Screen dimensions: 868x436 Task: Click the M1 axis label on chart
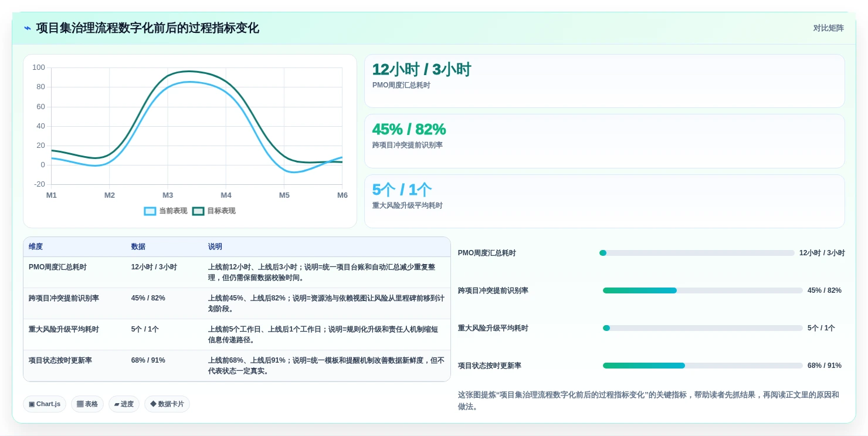pyautogui.click(x=52, y=195)
